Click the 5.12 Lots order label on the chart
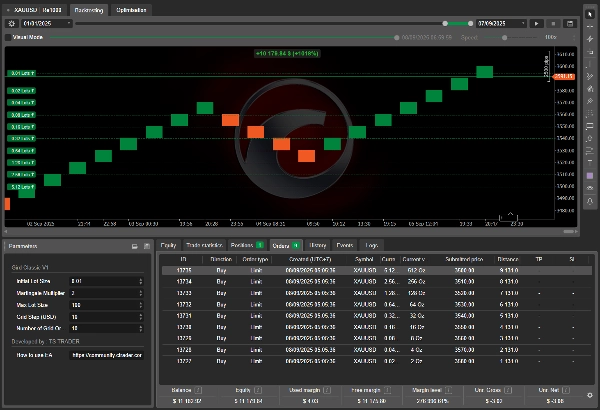Image resolution: width=600 pixels, height=410 pixels. point(21,187)
